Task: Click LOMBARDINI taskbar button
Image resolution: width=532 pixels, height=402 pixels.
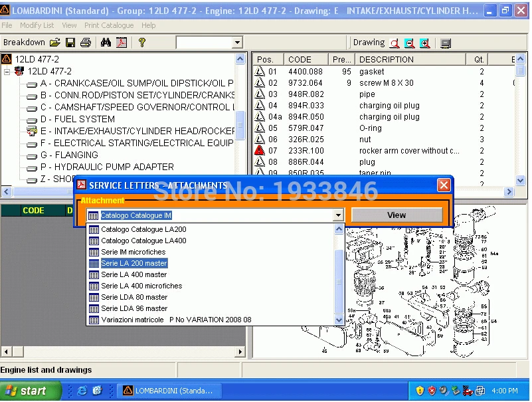Action: 169,391
